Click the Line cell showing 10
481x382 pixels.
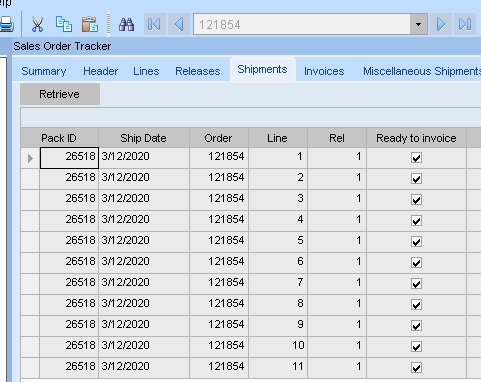[x=278, y=347]
